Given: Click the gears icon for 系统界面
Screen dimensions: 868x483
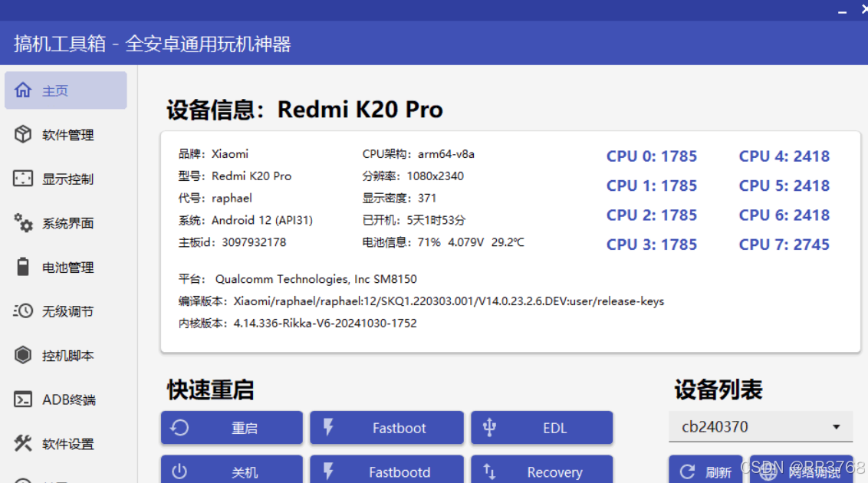Looking at the screenshot, I should pos(23,222).
